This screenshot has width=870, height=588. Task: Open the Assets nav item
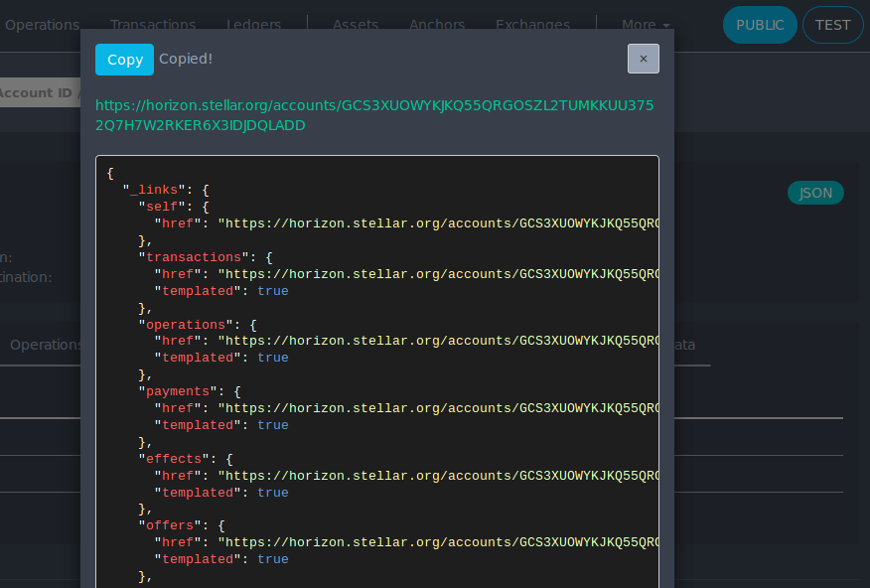356,25
